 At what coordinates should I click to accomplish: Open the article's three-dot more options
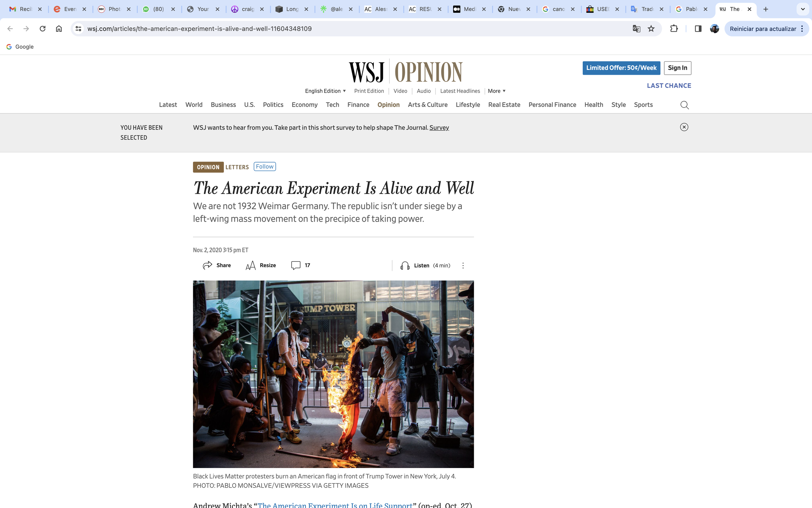click(463, 266)
